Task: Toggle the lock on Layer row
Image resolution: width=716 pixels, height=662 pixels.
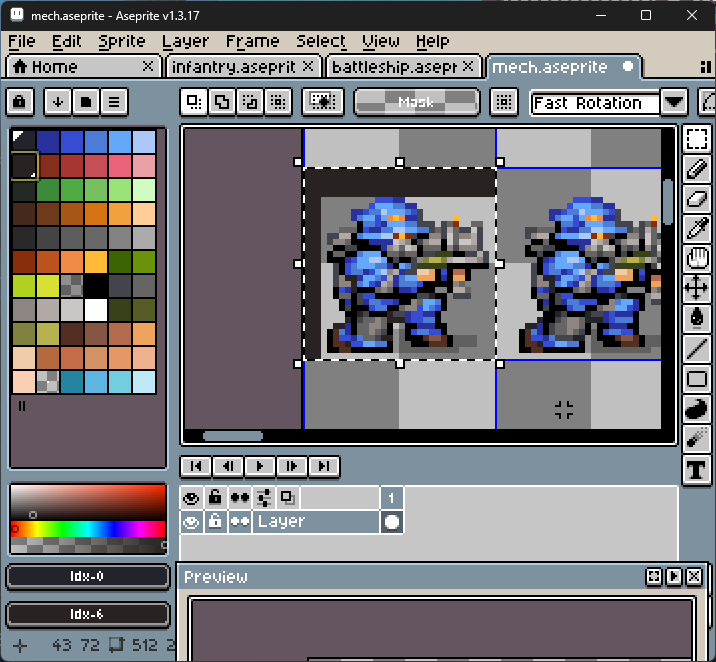Action: [215, 522]
